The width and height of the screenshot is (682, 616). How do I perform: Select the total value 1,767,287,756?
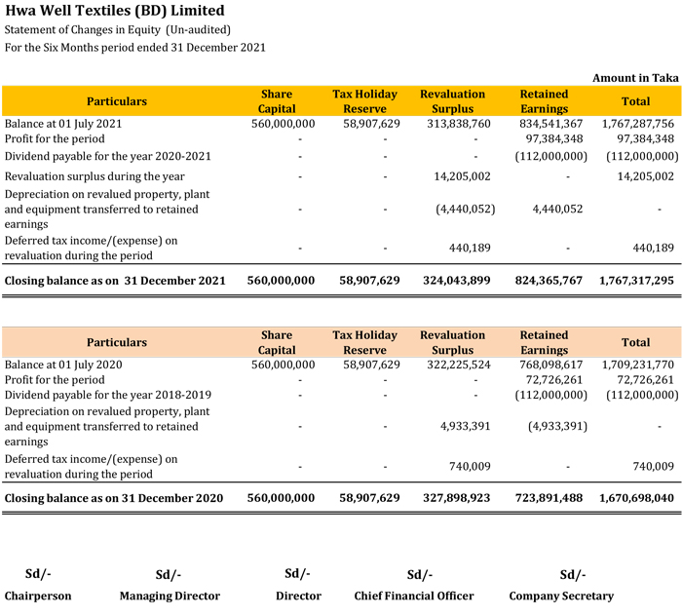637,124
